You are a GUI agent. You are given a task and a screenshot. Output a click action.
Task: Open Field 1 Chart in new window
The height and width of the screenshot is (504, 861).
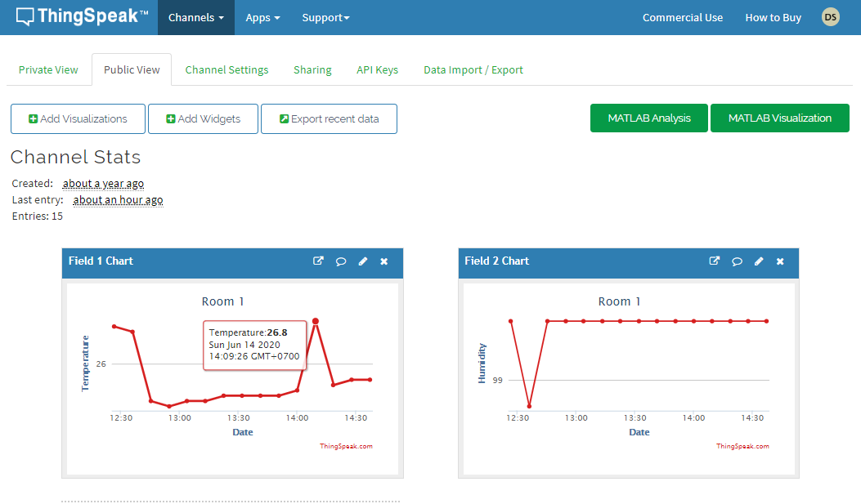pos(318,261)
